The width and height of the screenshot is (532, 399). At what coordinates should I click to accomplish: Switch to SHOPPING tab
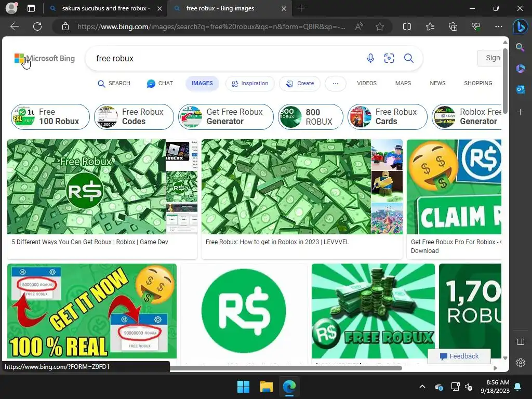478,84
